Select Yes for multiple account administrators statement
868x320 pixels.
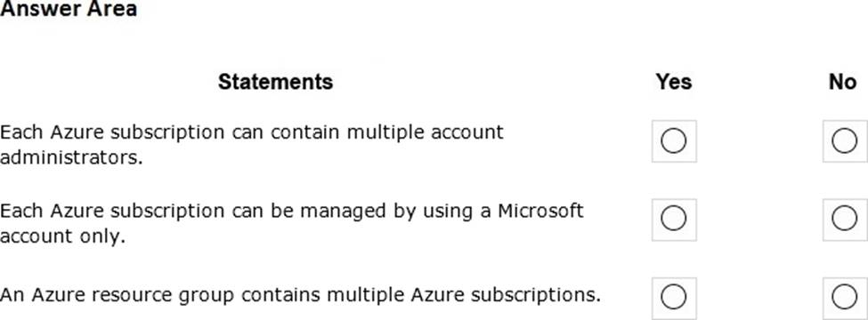click(674, 141)
